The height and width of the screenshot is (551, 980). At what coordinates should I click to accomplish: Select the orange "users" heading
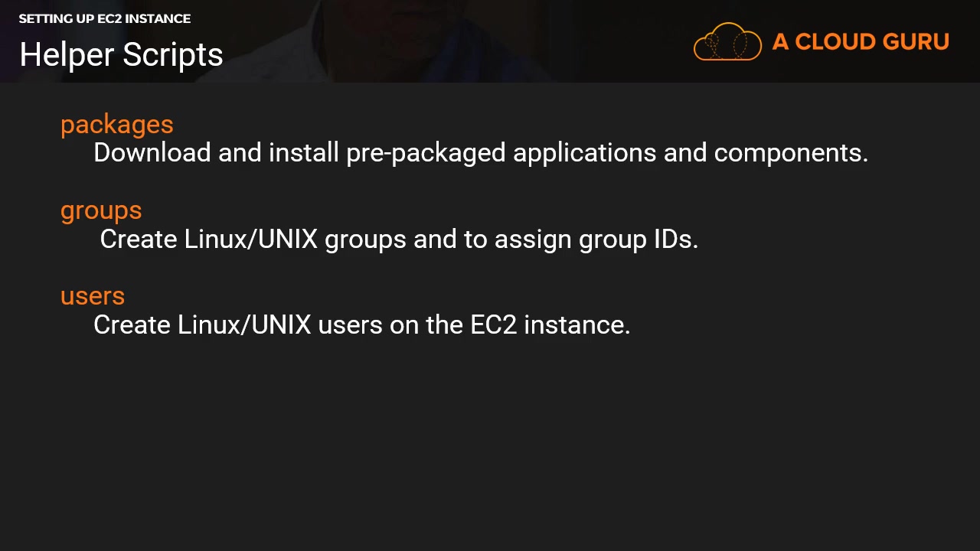[x=93, y=296]
